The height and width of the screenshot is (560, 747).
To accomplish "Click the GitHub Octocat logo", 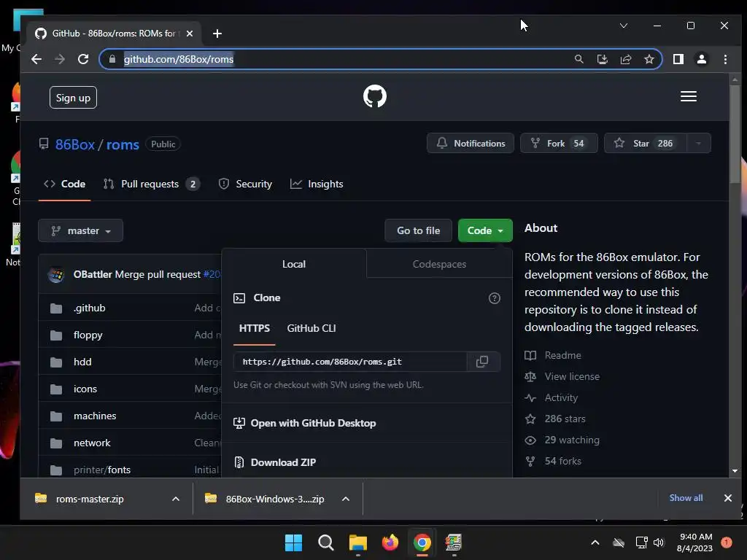I will [374, 97].
